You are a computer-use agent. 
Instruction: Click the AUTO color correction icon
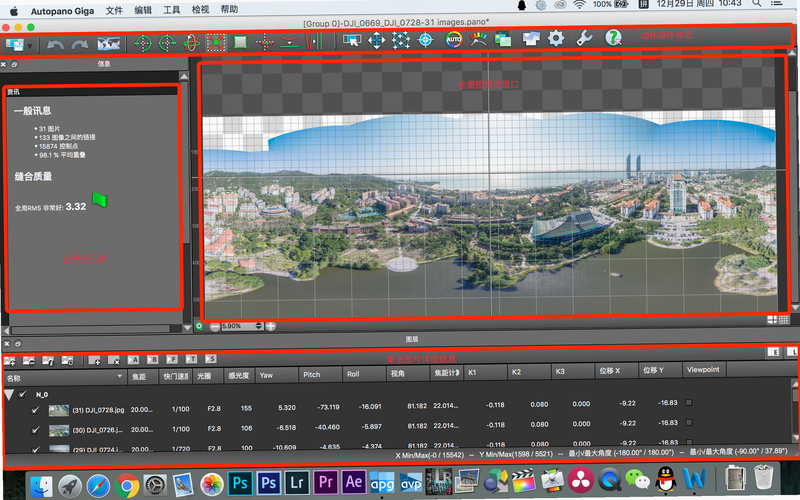pos(454,39)
